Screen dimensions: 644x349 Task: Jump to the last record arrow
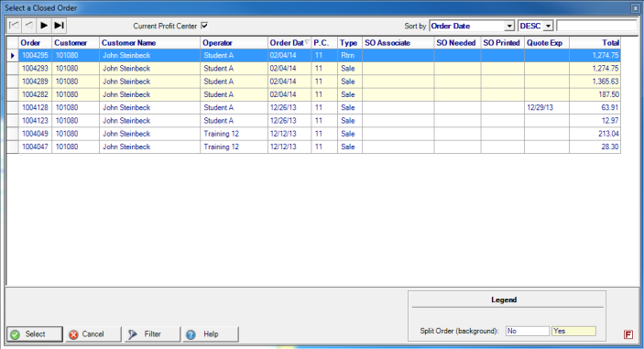(59, 26)
